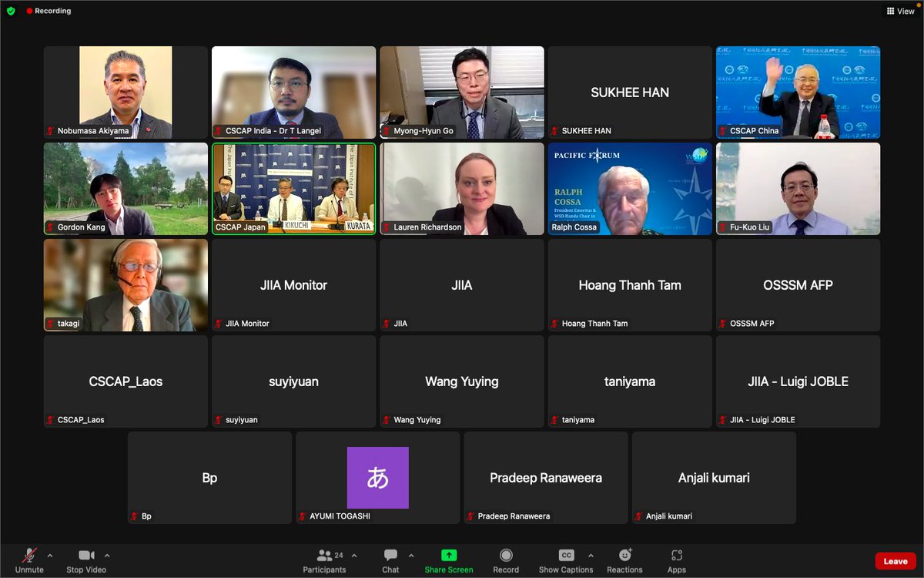Select Nobumasa Akiyama's video tile
Image resolution: width=924 pixels, height=578 pixels.
click(126, 92)
